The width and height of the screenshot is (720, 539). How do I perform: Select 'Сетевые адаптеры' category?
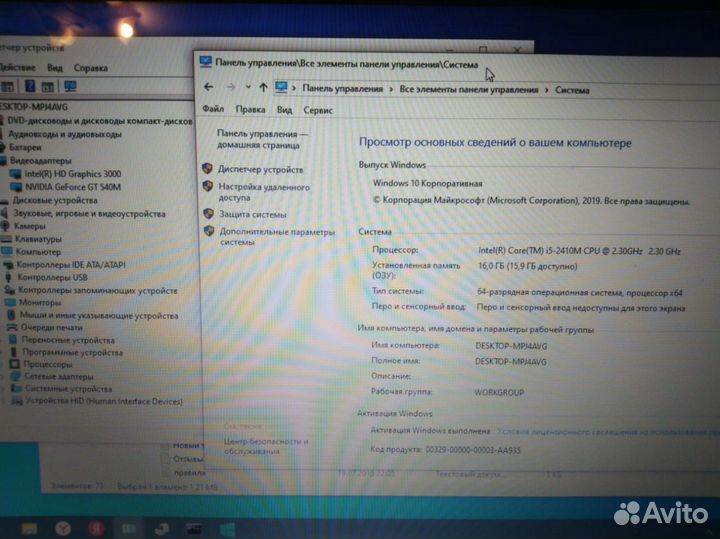pyautogui.click(x=59, y=376)
